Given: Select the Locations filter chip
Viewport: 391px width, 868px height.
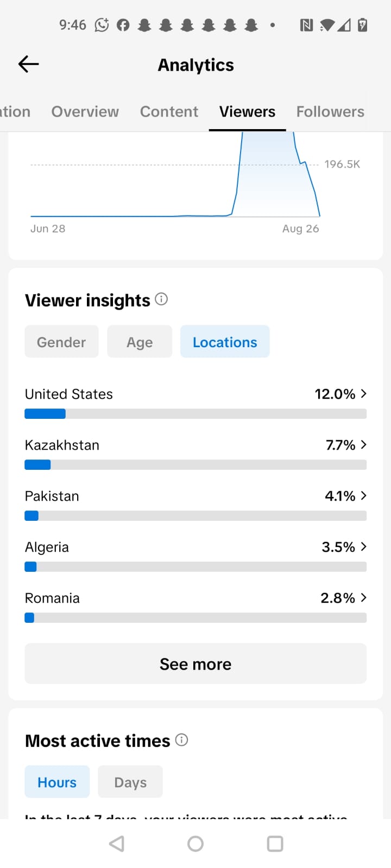Looking at the screenshot, I should 225,341.
